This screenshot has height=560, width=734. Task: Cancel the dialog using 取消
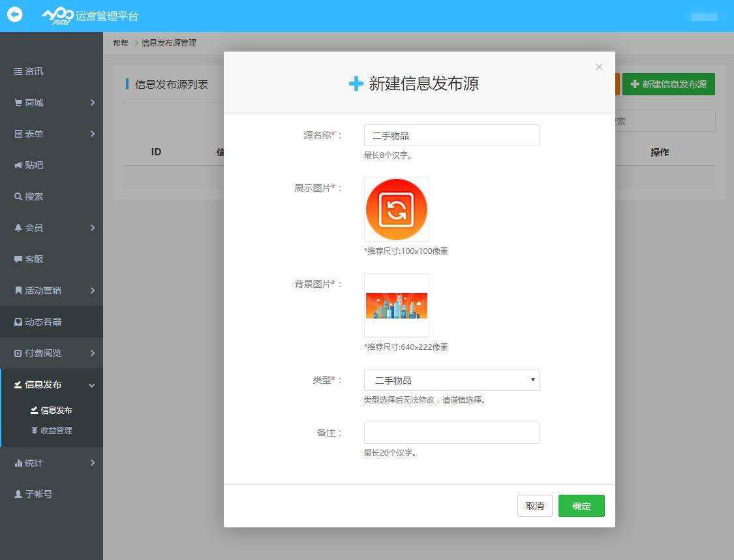tap(534, 505)
